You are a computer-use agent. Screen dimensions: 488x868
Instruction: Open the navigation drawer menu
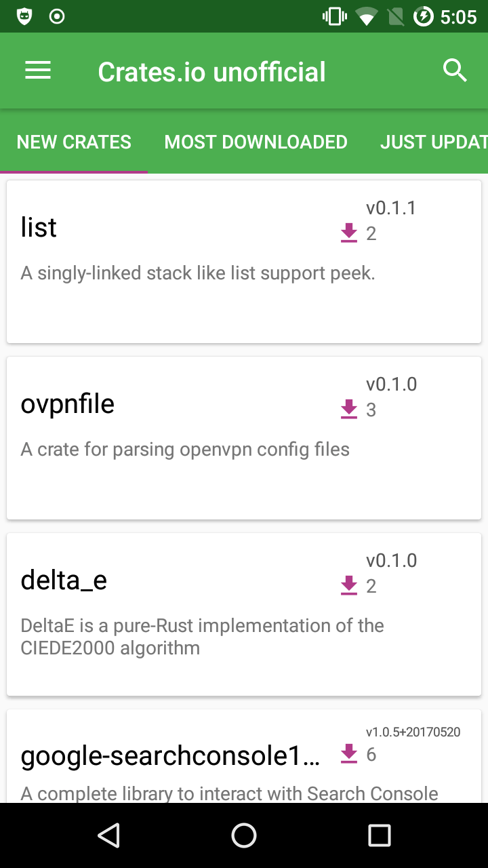pos(37,70)
